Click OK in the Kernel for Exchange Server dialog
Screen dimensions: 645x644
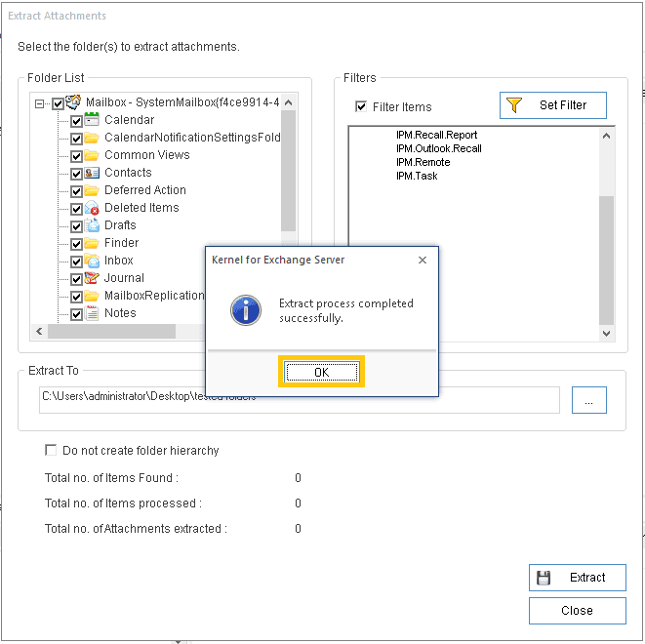[321, 372]
